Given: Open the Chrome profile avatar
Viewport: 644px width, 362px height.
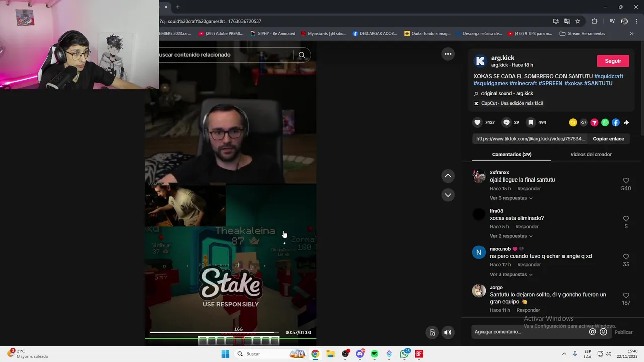Looking at the screenshot, I should coord(624,21).
